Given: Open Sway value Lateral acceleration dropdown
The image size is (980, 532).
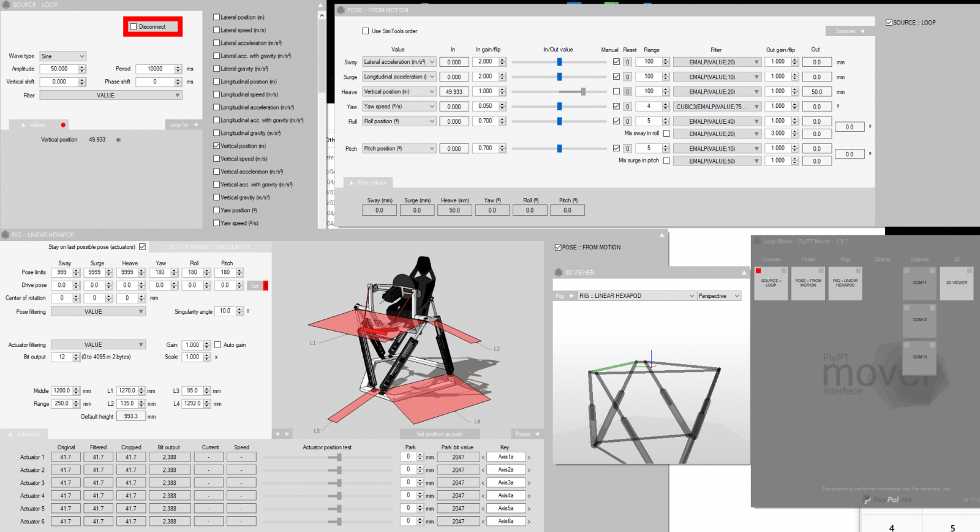Looking at the screenshot, I should click(x=399, y=62).
